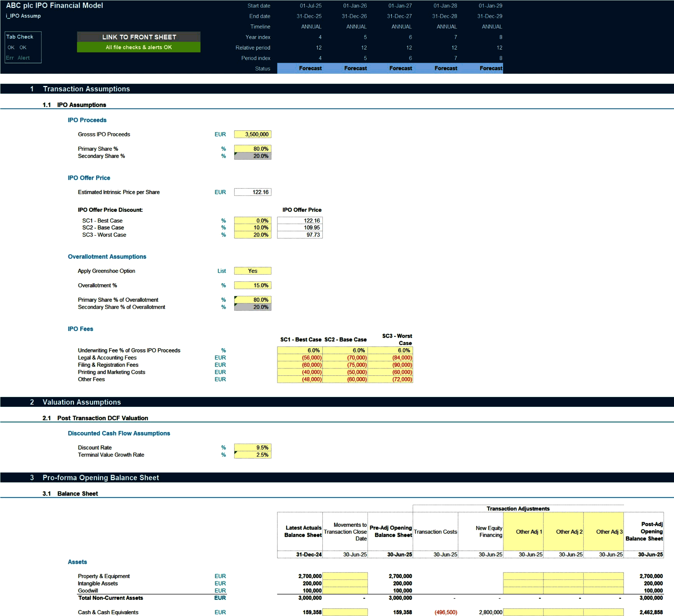Select the 97.73 IPO Offer Price cell
Viewport: 674px width, 616px height.
tap(300, 235)
